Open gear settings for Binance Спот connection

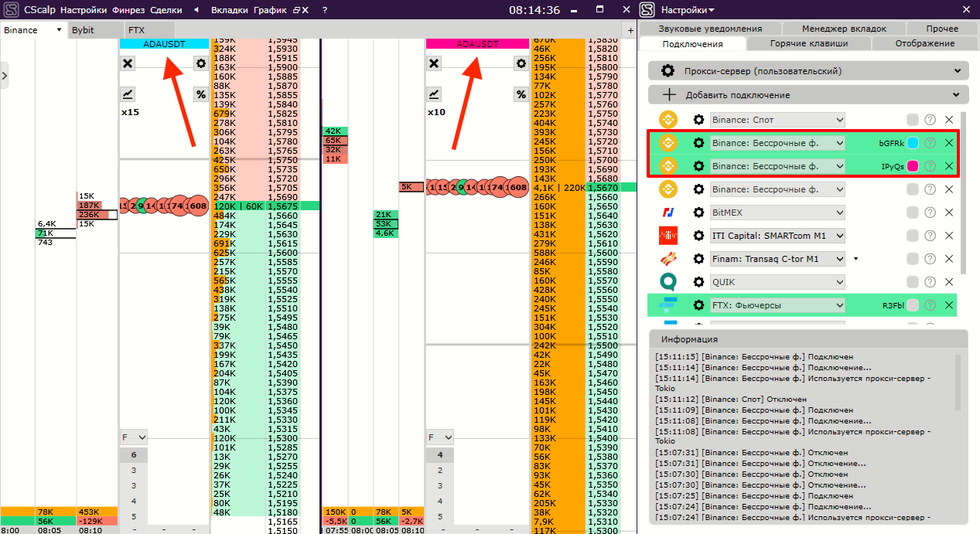[x=699, y=120]
